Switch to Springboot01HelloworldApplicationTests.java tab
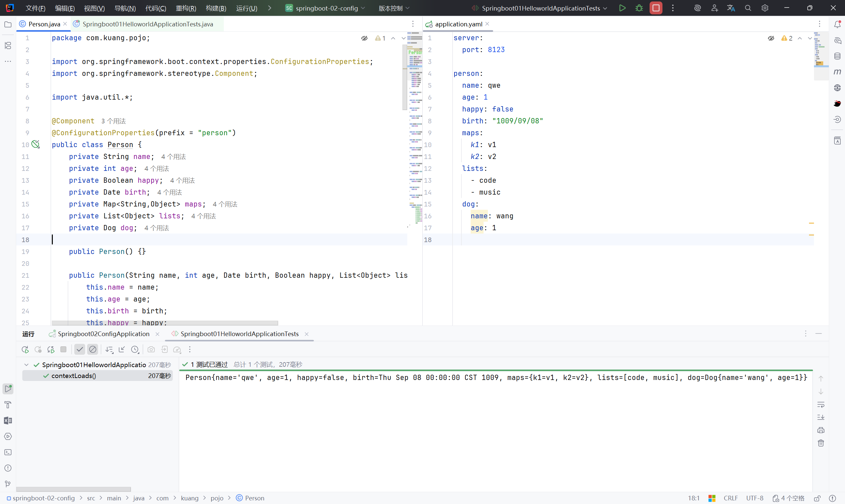Viewport: 845px width, 504px height. [x=147, y=24]
